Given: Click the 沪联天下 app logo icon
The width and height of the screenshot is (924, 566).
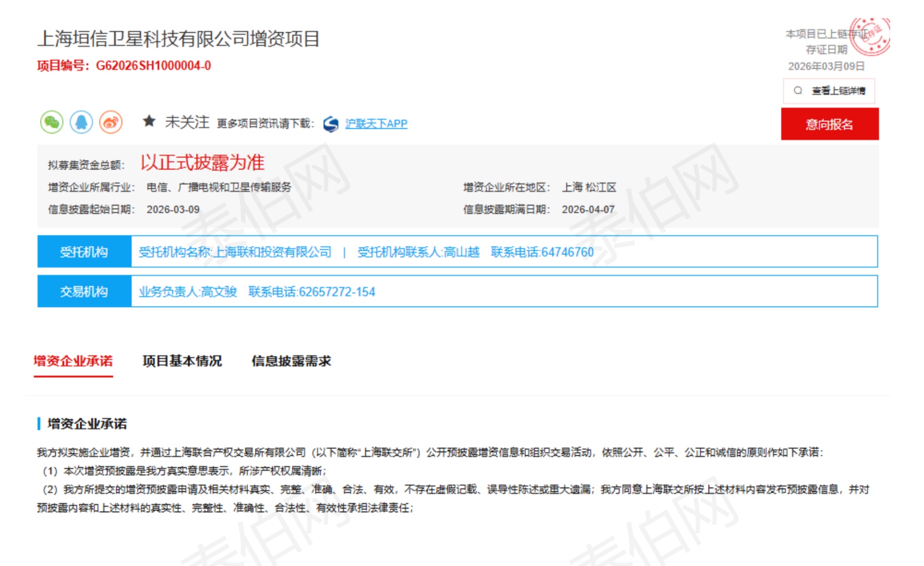Looking at the screenshot, I should click(331, 124).
